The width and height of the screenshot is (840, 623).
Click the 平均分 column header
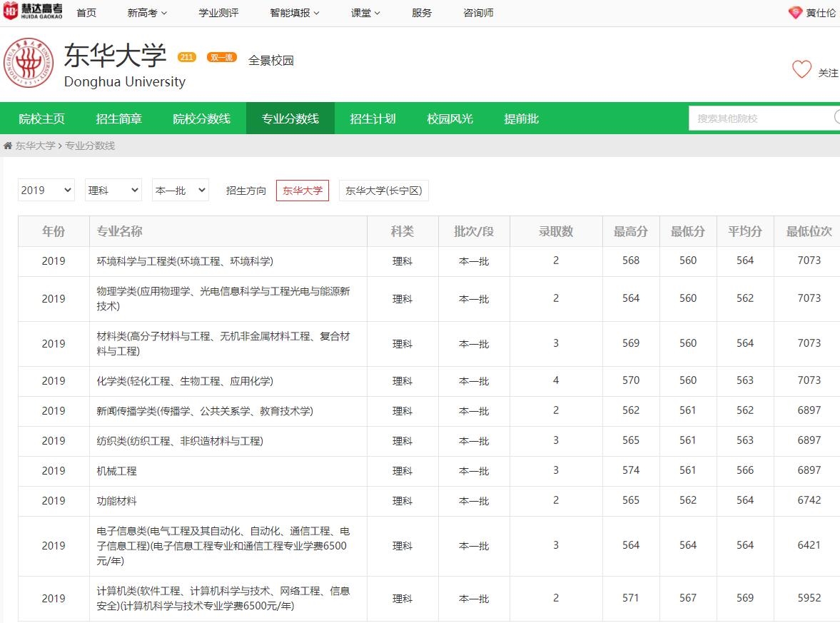click(745, 231)
